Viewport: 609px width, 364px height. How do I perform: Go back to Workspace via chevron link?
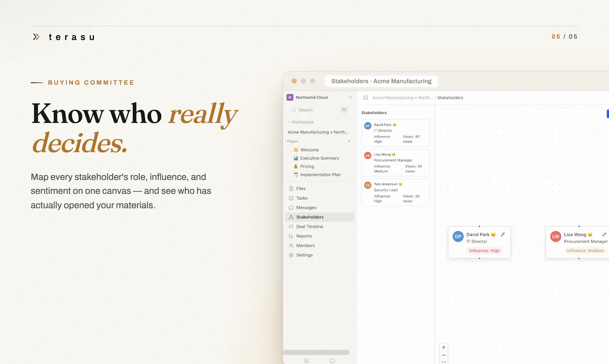[x=301, y=122]
